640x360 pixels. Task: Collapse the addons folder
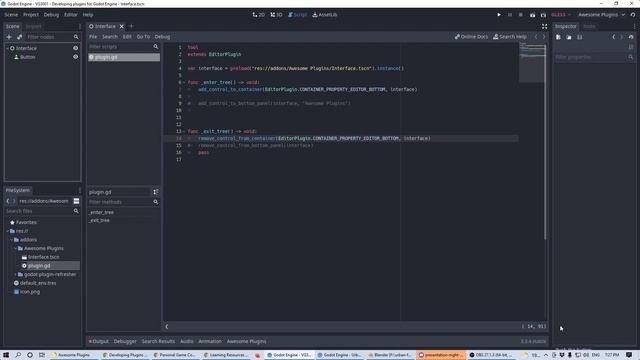pos(11,240)
